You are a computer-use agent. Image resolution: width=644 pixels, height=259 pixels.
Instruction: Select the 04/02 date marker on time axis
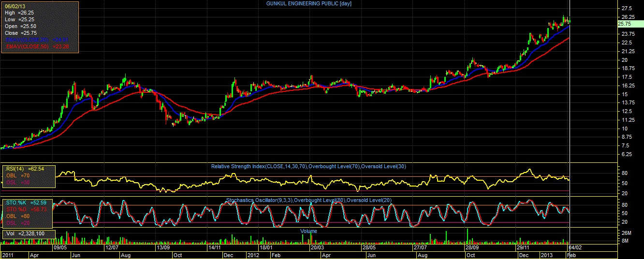575,247
